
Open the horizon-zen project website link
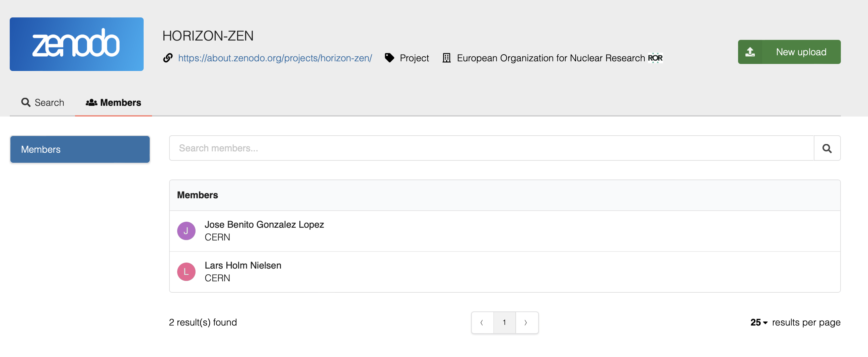coord(275,58)
